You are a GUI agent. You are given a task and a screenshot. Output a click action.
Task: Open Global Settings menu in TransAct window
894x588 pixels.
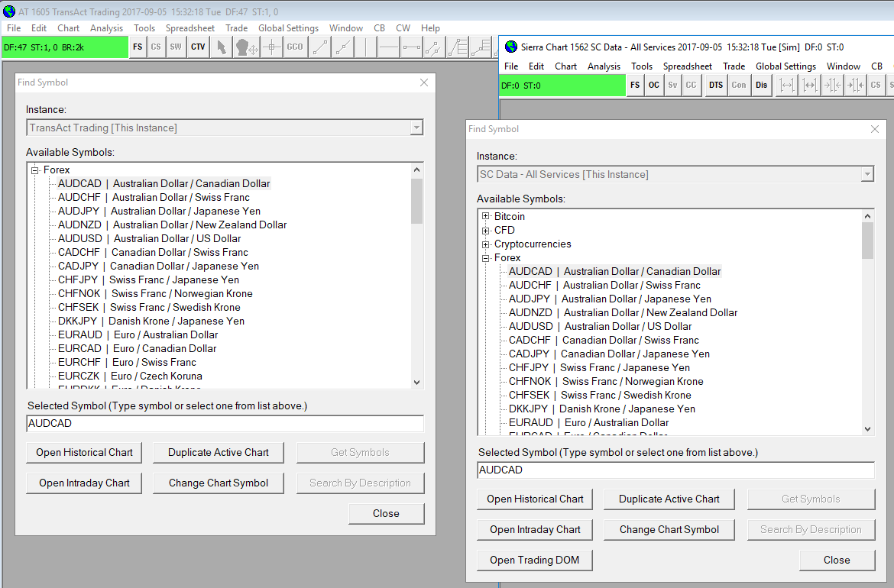pyautogui.click(x=289, y=28)
